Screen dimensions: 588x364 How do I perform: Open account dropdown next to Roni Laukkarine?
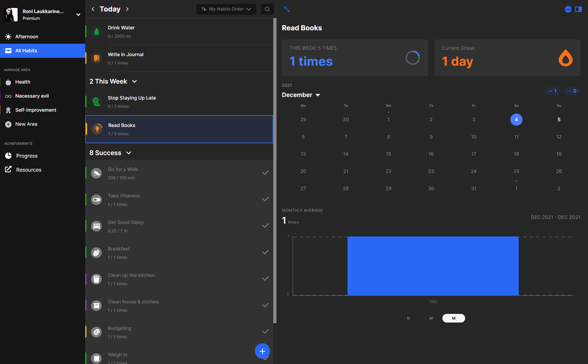click(x=78, y=15)
